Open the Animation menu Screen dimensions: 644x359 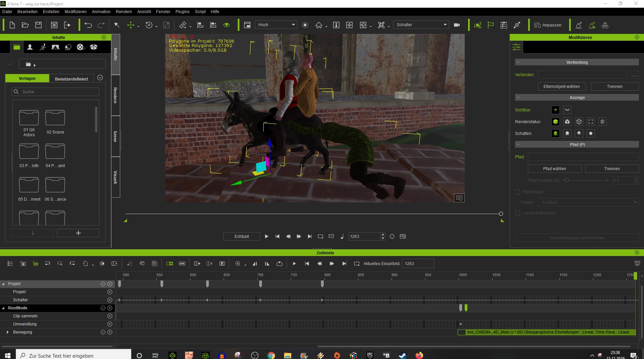coord(101,11)
